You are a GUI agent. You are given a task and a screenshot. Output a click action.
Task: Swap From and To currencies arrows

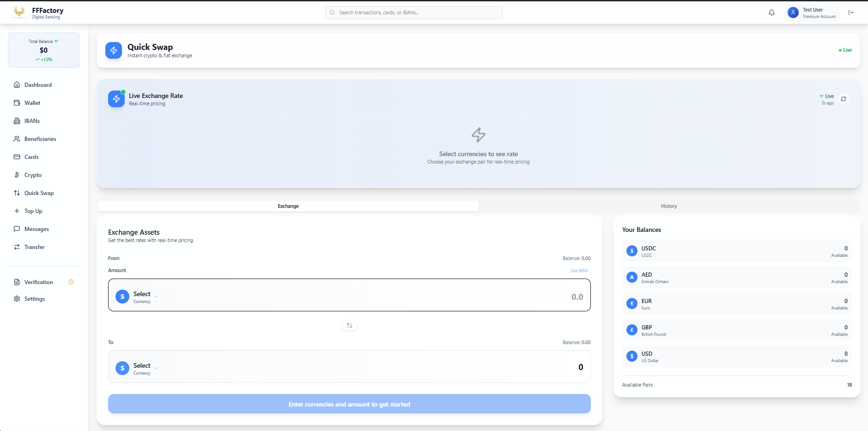point(349,326)
